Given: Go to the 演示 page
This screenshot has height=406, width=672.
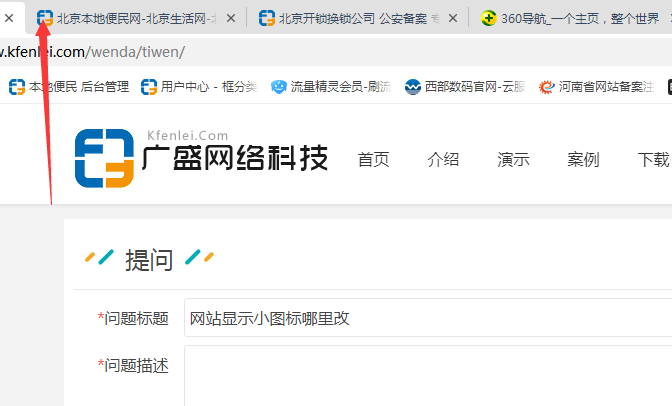Looking at the screenshot, I should click(x=513, y=160).
